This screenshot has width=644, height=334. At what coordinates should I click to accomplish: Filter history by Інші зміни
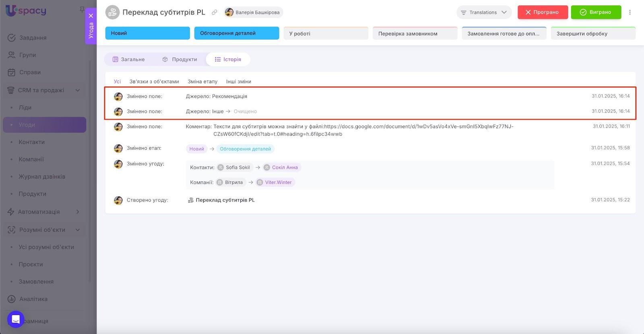pyautogui.click(x=239, y=81)
